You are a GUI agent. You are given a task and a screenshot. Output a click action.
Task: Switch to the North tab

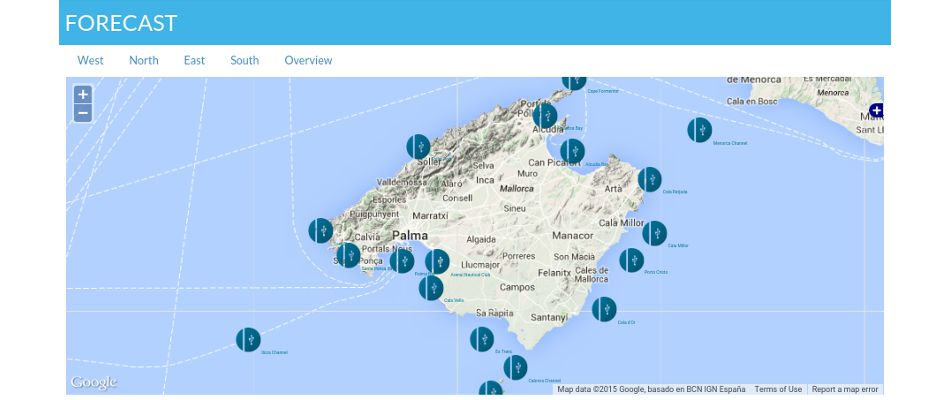click(x=144, y=61)
